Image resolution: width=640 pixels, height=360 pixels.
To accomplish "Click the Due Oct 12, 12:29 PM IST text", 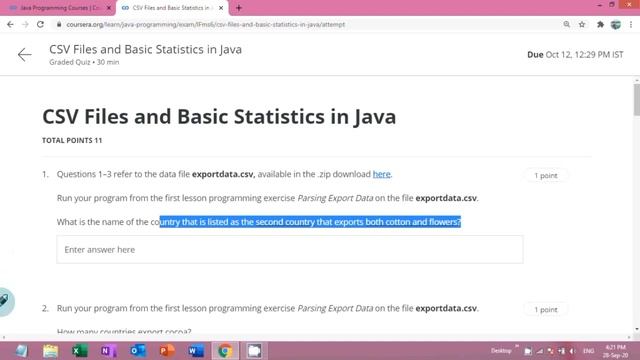I will [x=575, y=55].
